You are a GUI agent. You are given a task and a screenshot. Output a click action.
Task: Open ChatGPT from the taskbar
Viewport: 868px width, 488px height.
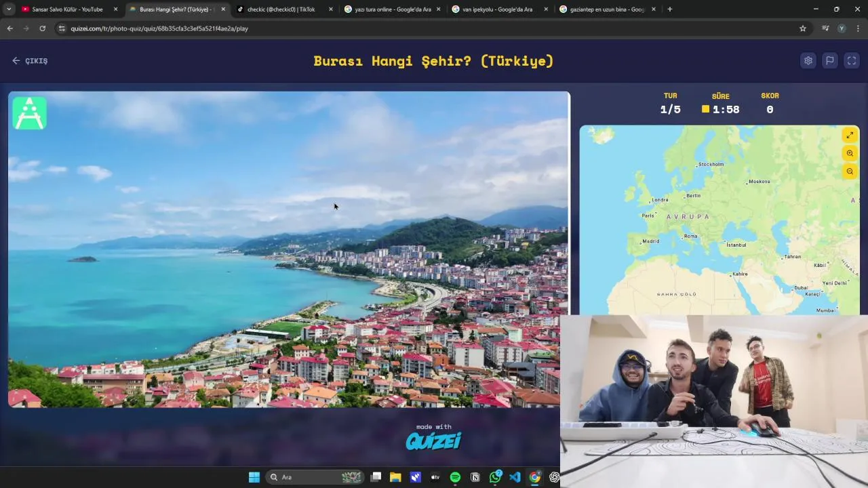pos(554,477)
